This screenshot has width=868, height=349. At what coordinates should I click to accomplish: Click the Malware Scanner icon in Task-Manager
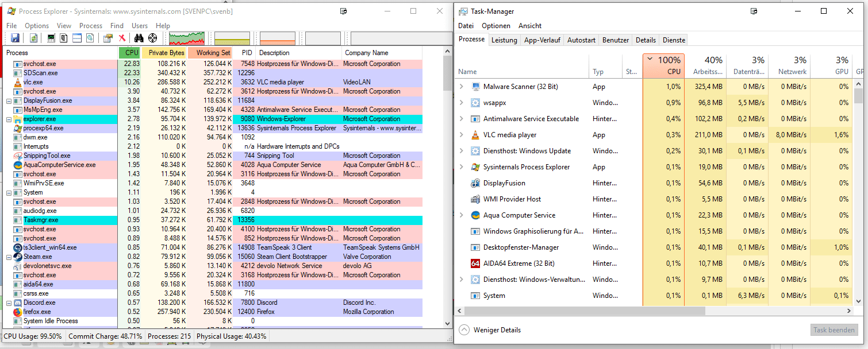click(475, 87)
